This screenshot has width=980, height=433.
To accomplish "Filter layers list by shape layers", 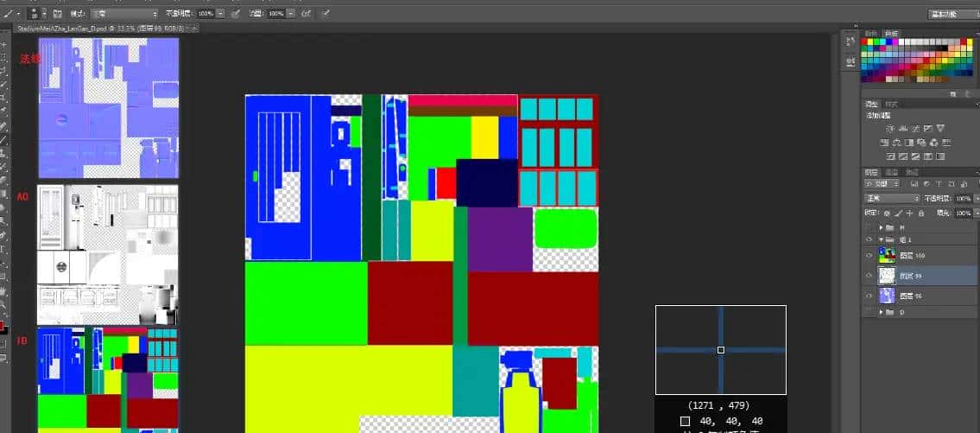I will pyautogui.click(x=952, y=183).
